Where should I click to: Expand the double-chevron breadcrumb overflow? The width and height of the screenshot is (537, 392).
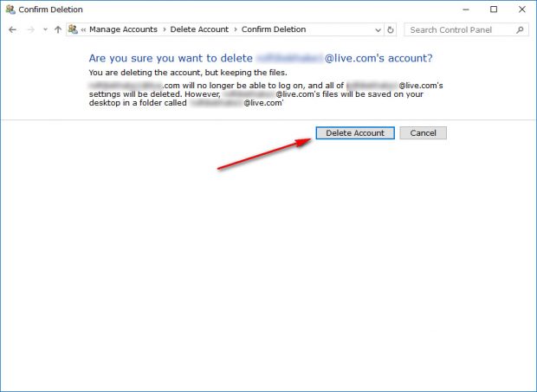pyautogui.click(x=83, y=29)
